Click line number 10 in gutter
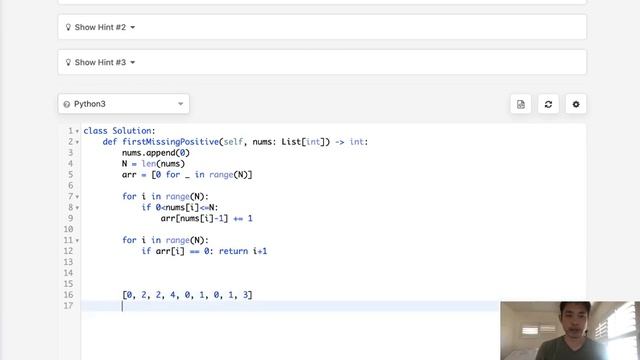 point(68,229)
